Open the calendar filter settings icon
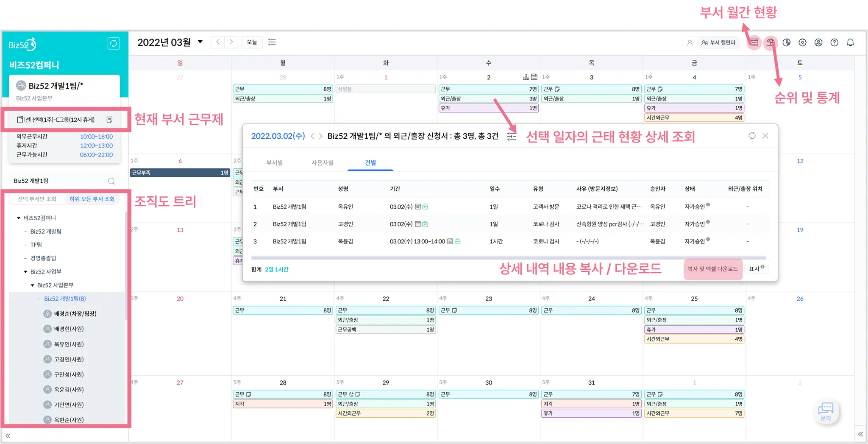 tap(272, 42)
